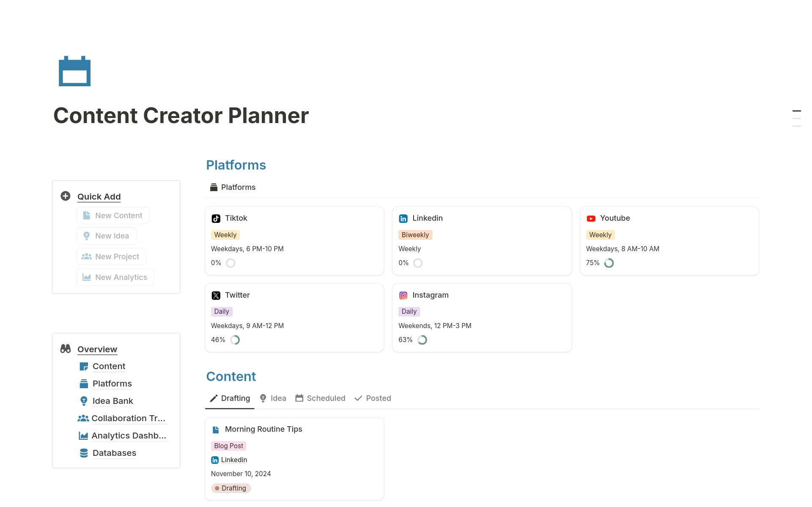
Task: Add a New Project entry
Action: (x=111, y=257)
